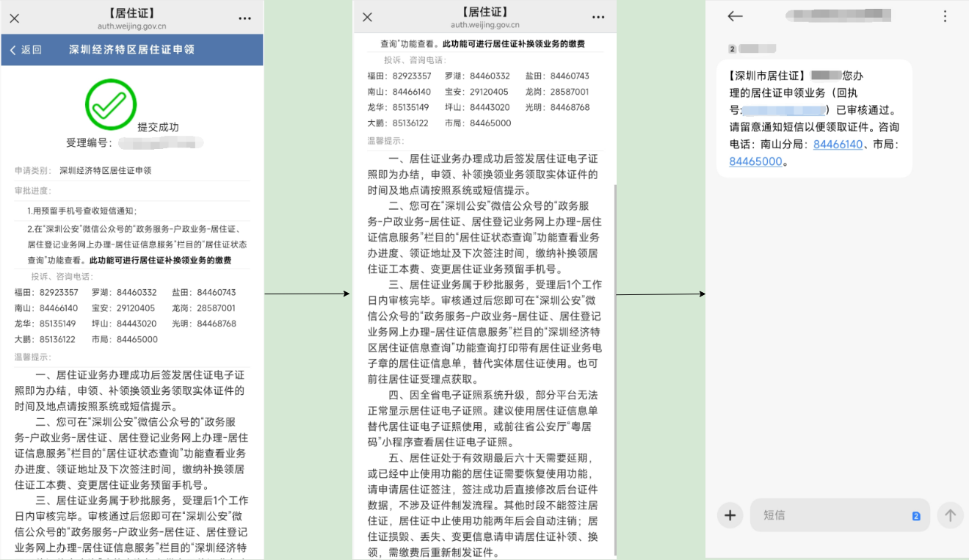Screen dimensions: 969x560
Task: Tap 宝安: 29120405 in the middle screen
Action: click(x=476, y=92)
